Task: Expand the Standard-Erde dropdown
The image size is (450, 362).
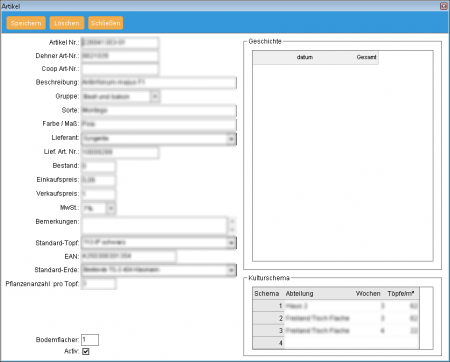Action: click(x=231, y=270)
